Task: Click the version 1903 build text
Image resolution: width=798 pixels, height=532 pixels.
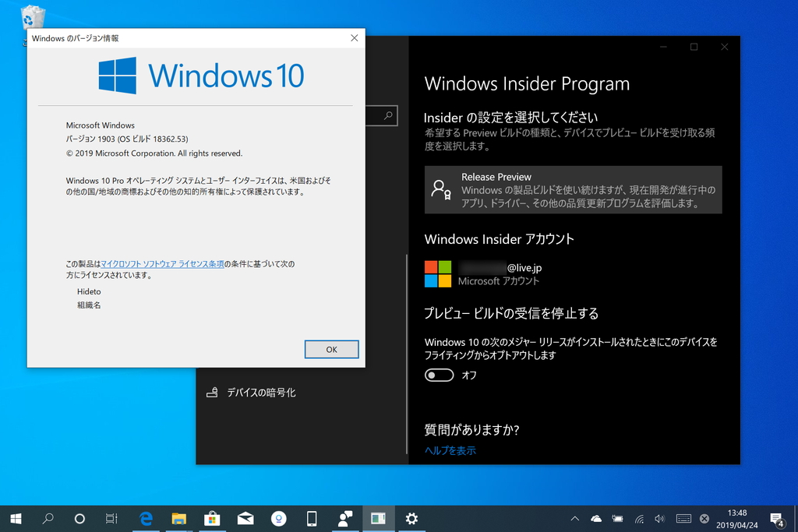Action: (x=127, y=139)
